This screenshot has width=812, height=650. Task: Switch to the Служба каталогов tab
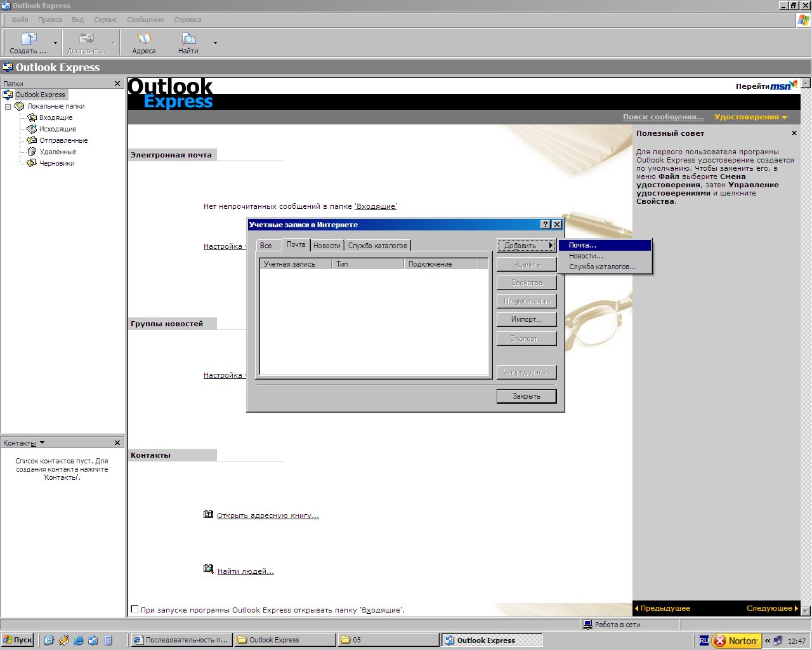[377, 246]
